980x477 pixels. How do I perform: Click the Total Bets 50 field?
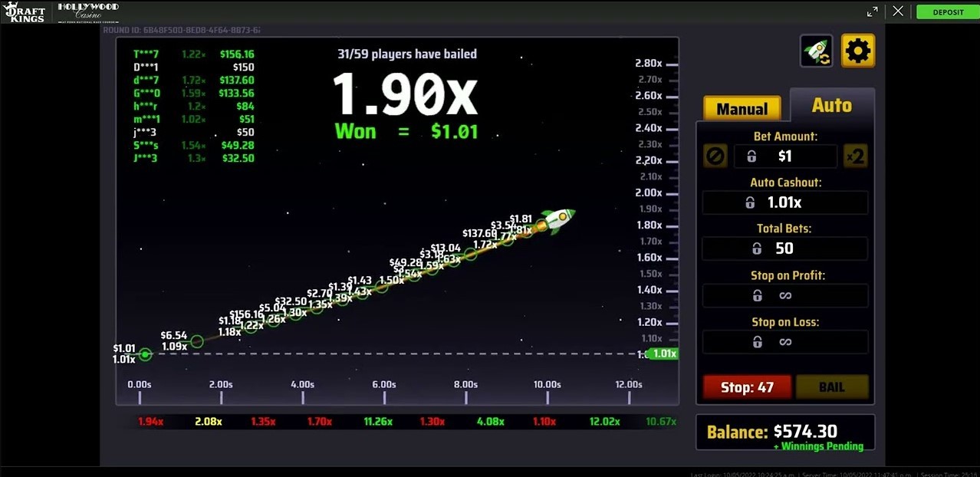point(785,248)
